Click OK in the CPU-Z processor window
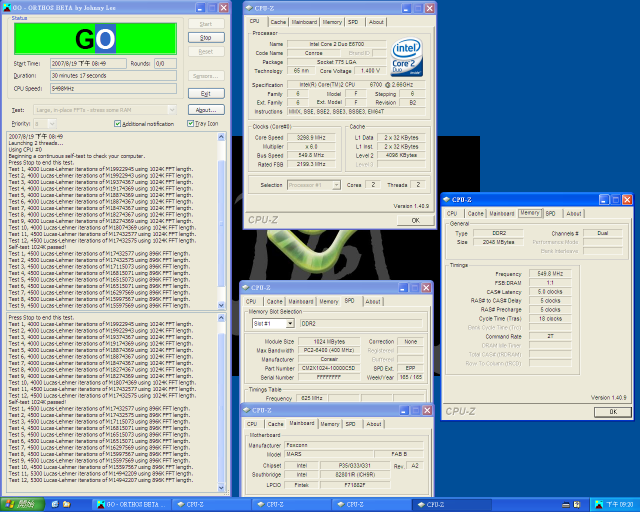Viewport: 640px width, 512px height. [416, 220]
